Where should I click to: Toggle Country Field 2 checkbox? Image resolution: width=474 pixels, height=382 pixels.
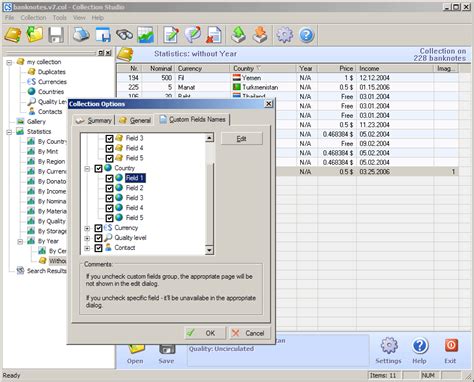click(109, 188)
